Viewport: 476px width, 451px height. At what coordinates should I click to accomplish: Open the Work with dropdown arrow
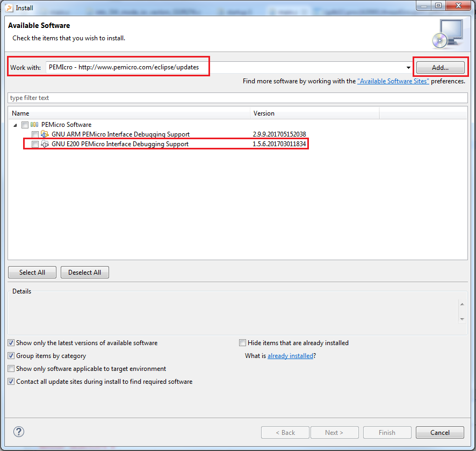(408, 67)
